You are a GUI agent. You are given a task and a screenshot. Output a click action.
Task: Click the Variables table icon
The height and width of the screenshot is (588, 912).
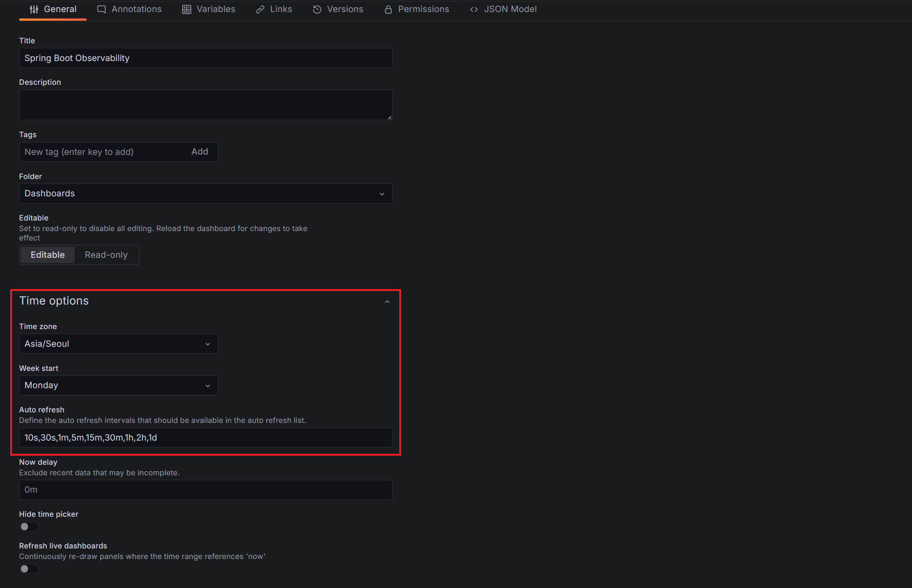tap(186, 9)
